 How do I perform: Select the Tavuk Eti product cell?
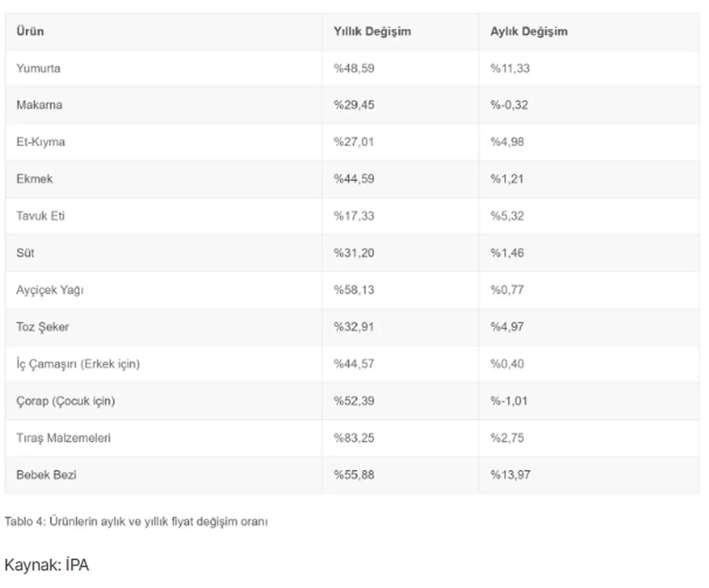pos(40,216)
